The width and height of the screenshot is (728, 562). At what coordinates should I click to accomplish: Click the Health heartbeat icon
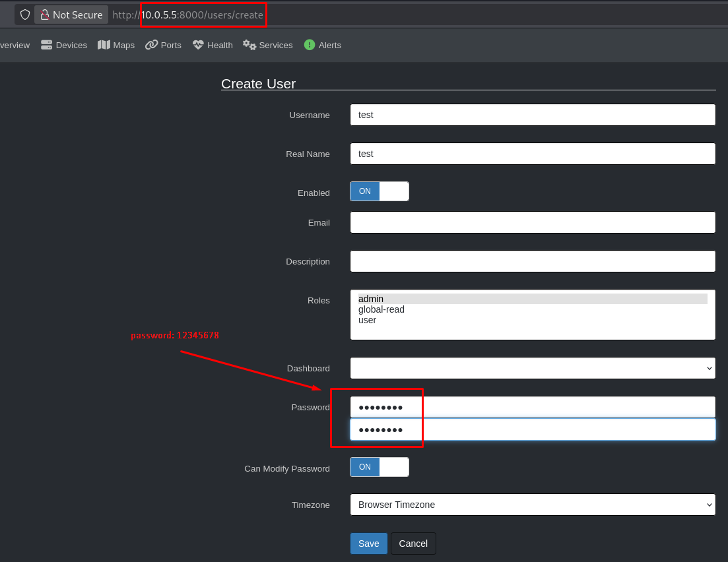click(198, 45)
